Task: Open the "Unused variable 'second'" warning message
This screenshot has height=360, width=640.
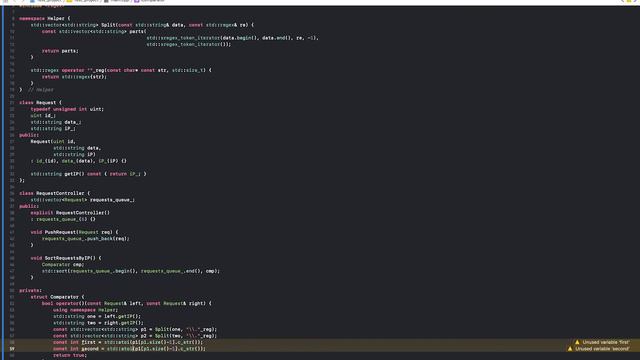Action: [x=602, y=349]
